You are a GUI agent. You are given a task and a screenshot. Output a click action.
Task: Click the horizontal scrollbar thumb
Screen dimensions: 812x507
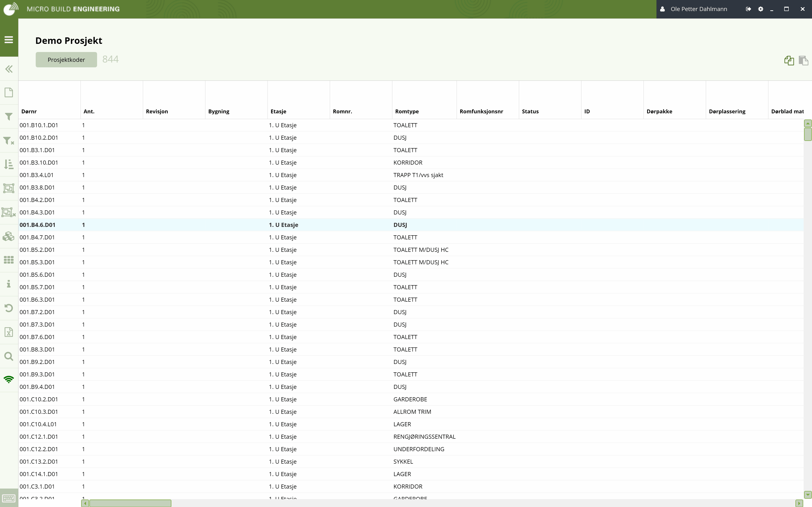pyautogui.click(x=130, y=503)
